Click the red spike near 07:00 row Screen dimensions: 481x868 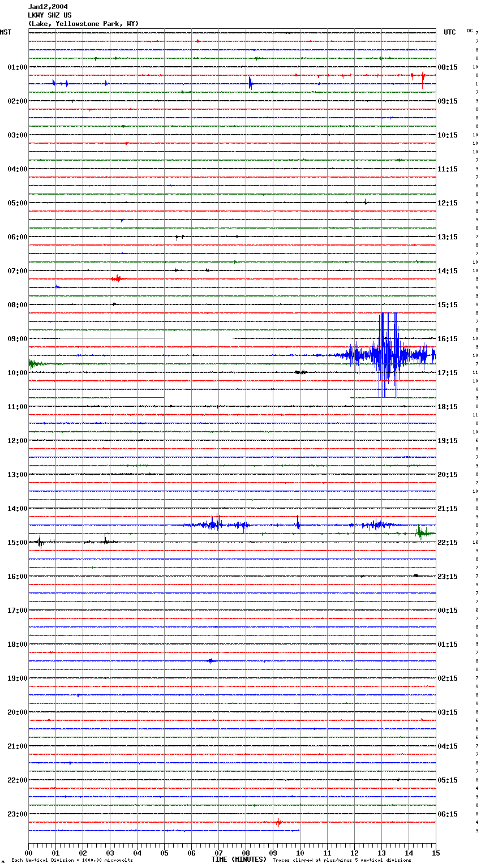click(117, 278)
